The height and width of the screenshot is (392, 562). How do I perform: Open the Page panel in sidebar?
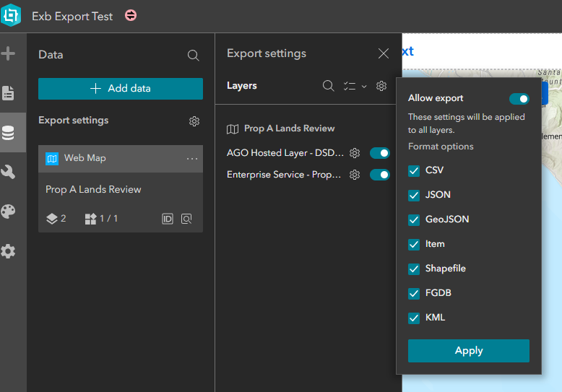[x=9, y=93]
